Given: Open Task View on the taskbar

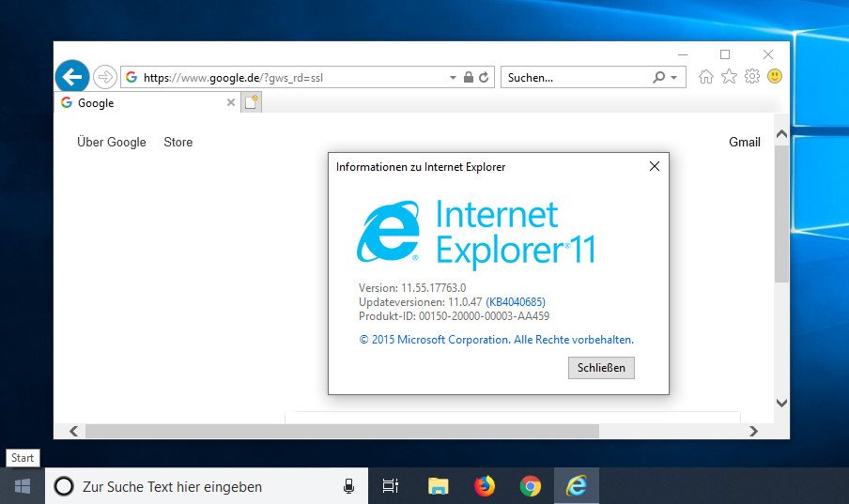Looking at the screenshot, I should click(391, 486).
